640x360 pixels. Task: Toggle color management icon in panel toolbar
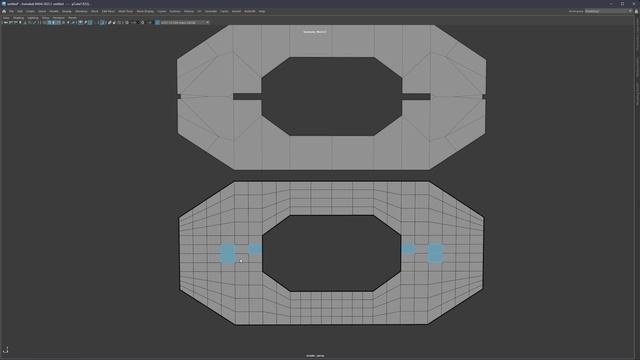coord(158,22)
